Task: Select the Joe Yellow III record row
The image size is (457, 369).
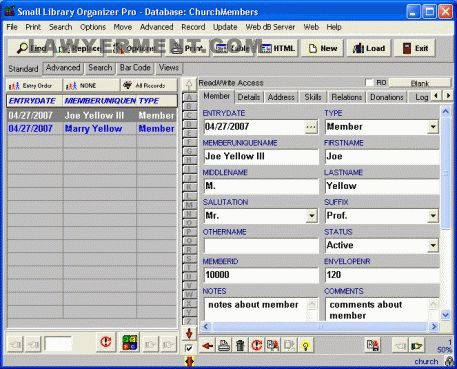Action: pos(92,116)
